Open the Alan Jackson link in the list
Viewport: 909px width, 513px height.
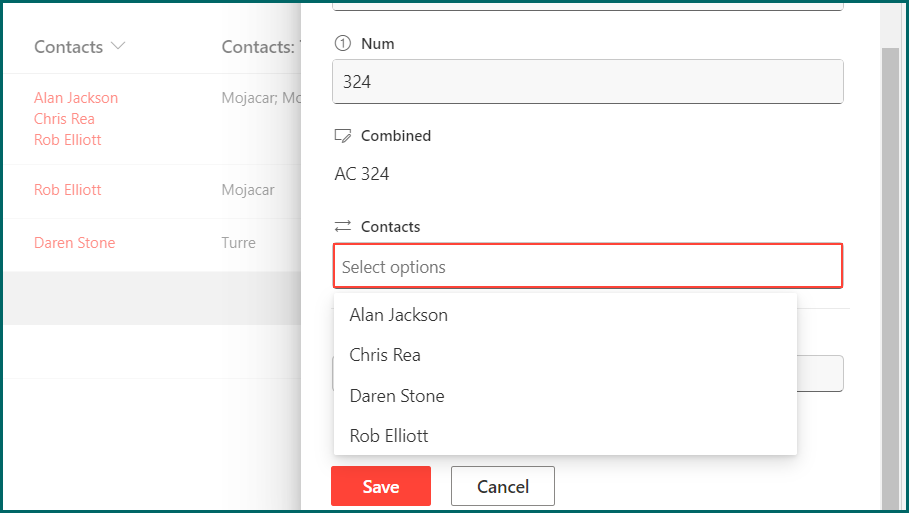[76, 98]
